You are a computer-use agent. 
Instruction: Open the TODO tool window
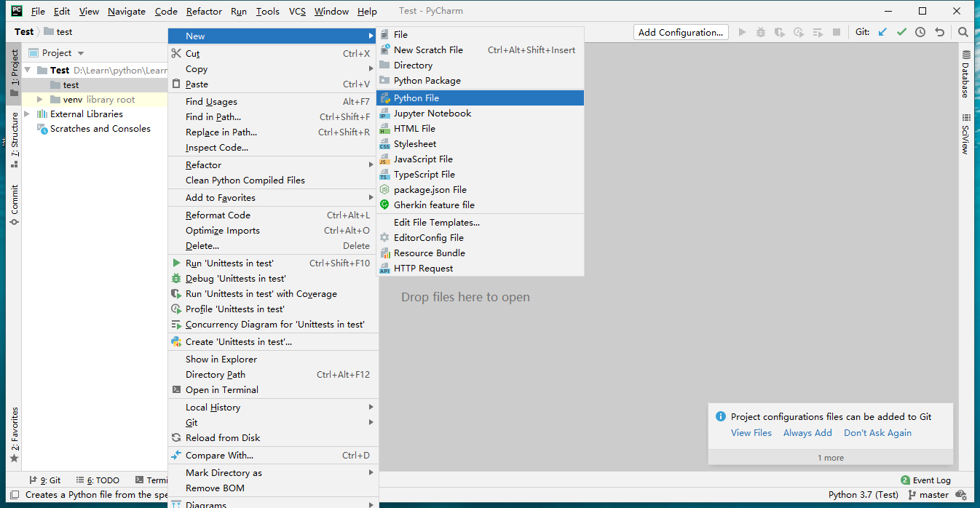[98, 480]
